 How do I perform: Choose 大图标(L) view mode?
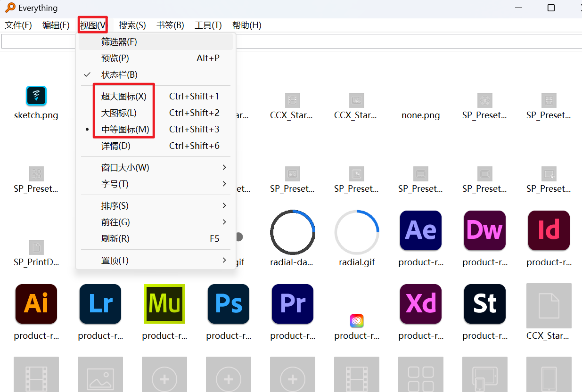coord(156,113)
